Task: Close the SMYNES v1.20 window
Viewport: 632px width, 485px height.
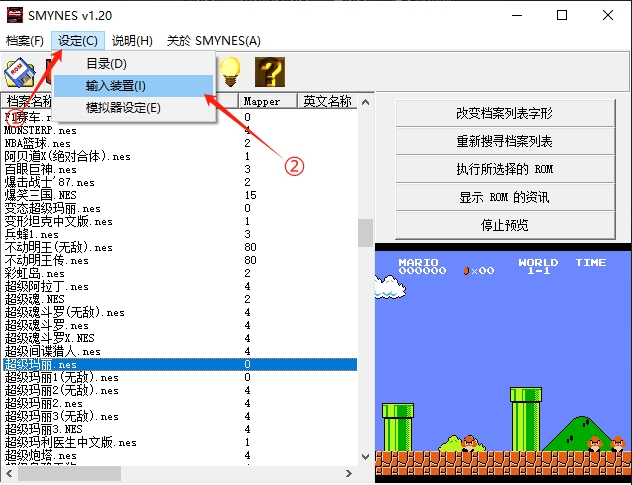Action: tap(608, 15)
